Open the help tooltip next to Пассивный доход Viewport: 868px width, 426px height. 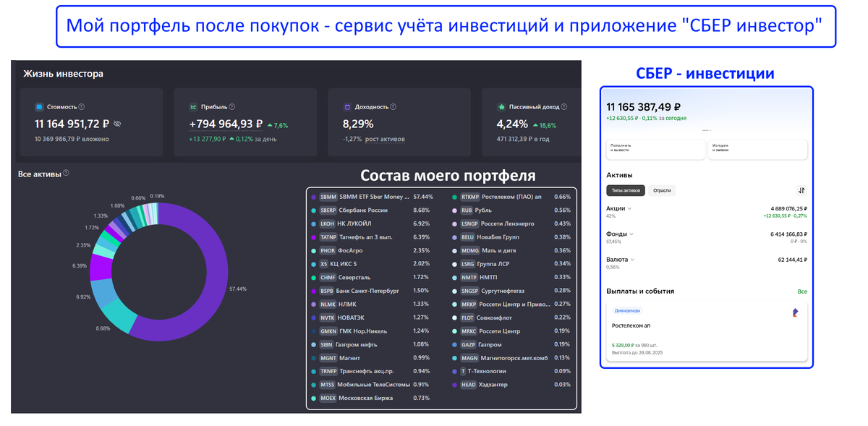click(x=564, y=106)
